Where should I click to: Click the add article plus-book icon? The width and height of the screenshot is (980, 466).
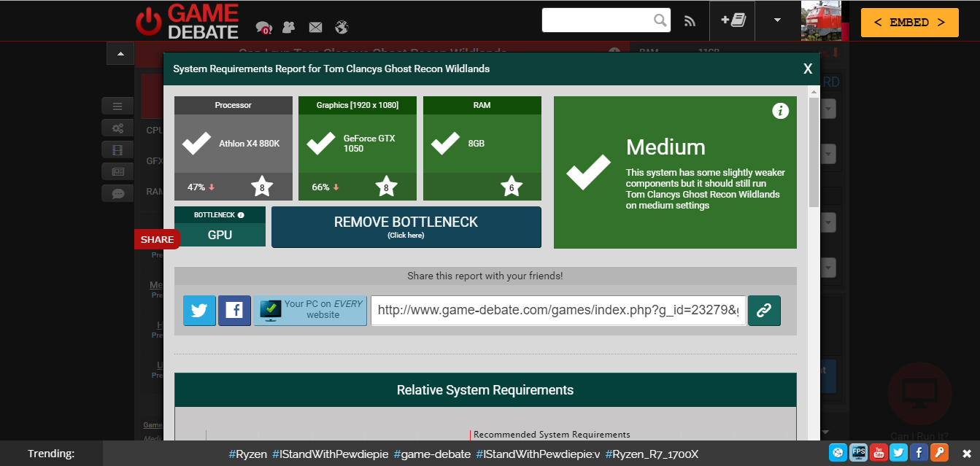tap(733, 20)
